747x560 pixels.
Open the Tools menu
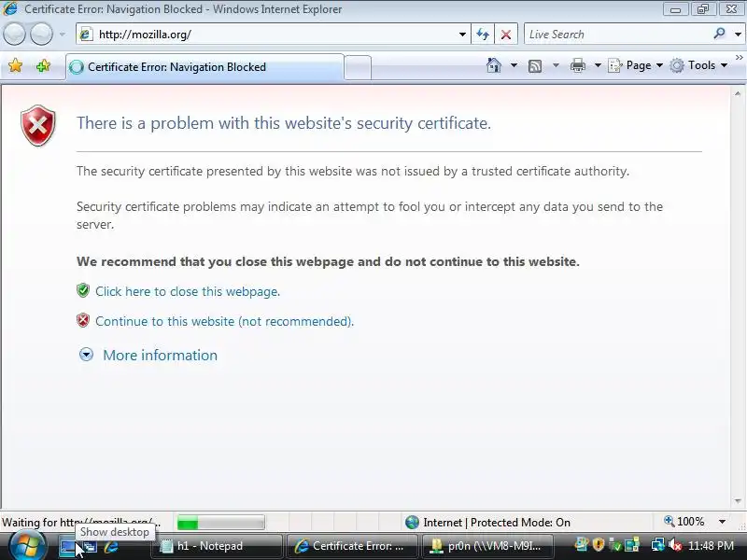[x=698, y=65]
